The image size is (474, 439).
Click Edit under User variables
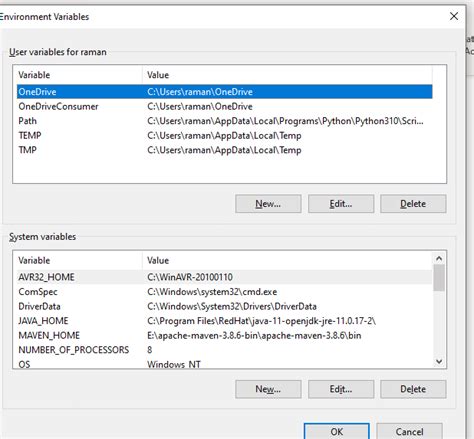coord(341,204)
